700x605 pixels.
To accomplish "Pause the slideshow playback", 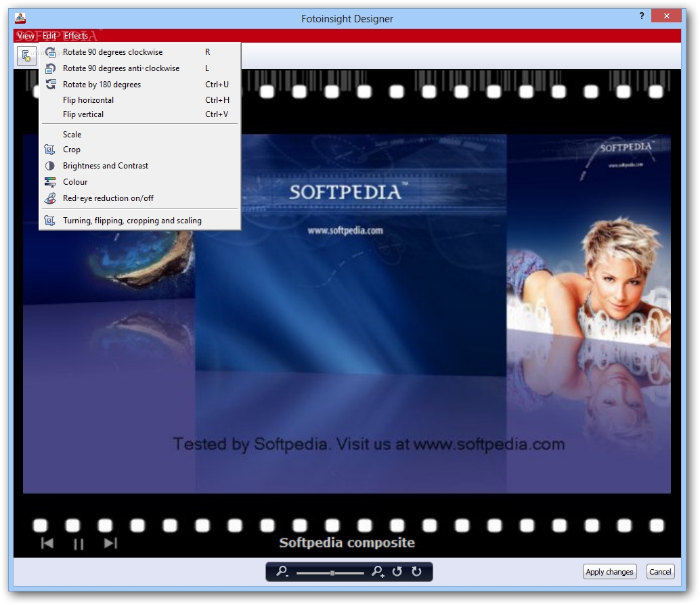I will [79, 544].
